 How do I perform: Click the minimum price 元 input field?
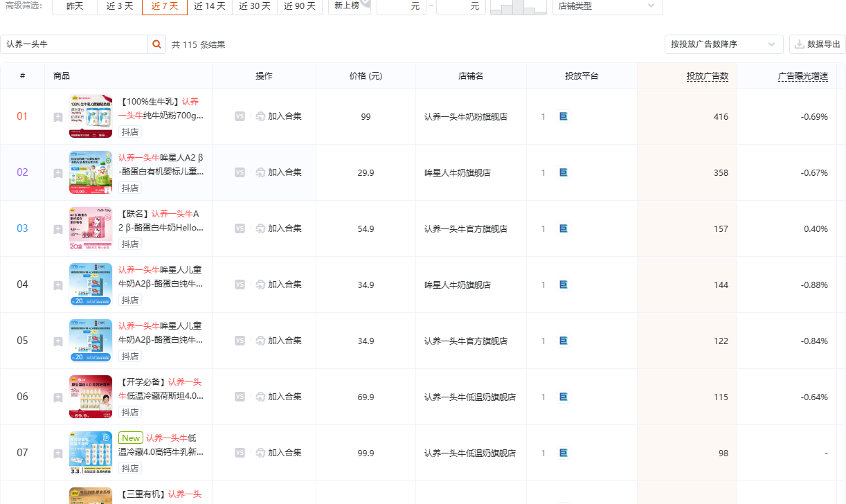click(402, 6)
